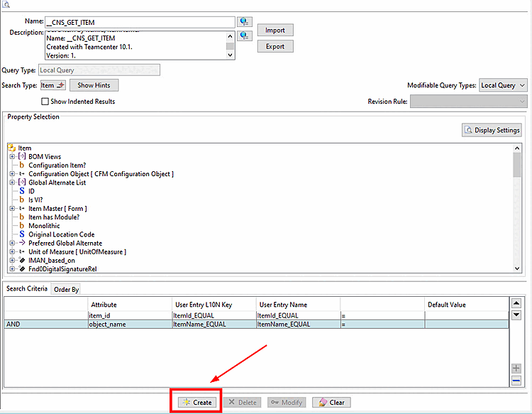Viewport: 532px width, 414px height.
Task: Click the Monolithic boolean icon
Action: tap(22, 226)
